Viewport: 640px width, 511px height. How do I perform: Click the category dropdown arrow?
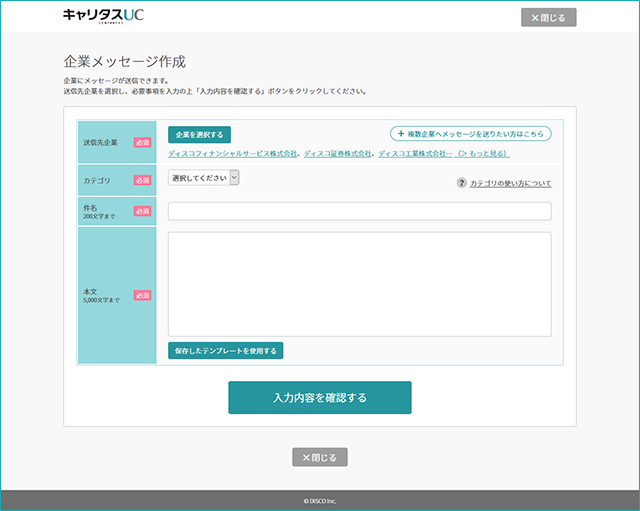click(x=234, y=178)
